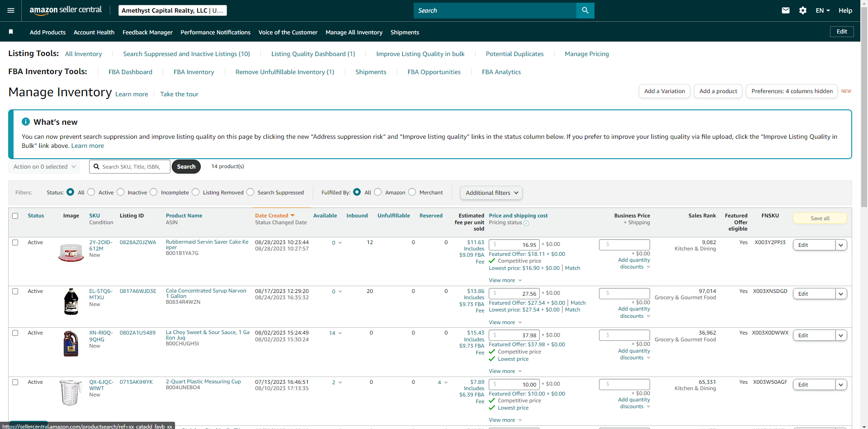868x429 pixels.
Task: Select the Cola Concentrated Syrup row checkbox
Action: coord(15,292)
